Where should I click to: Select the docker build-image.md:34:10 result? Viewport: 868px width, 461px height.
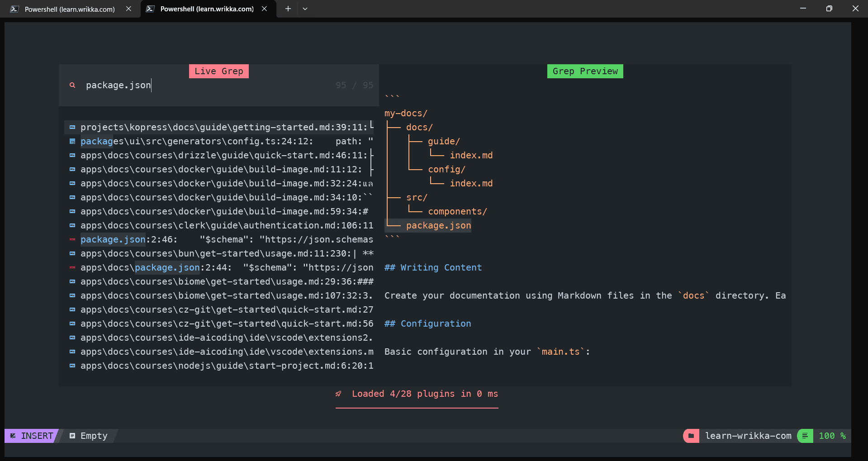(x=219, y=197)
